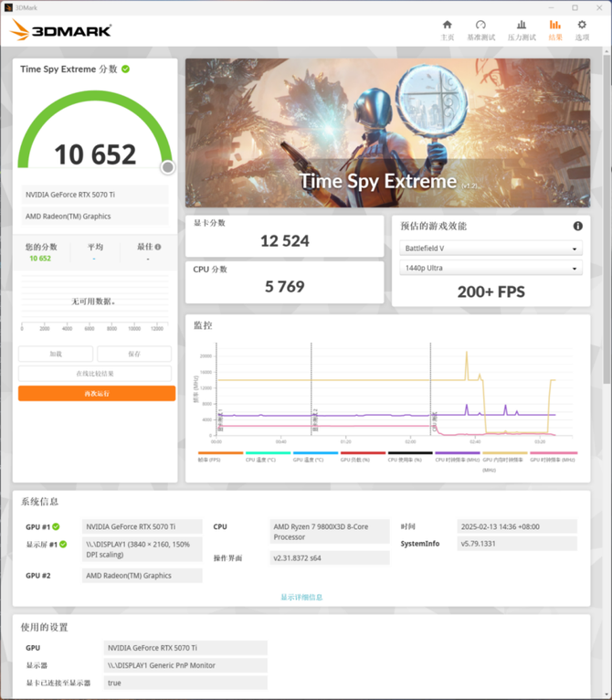Go to the 主页 home icon
612x700 pixels.
pyautogui.click(x=448, y=25)
